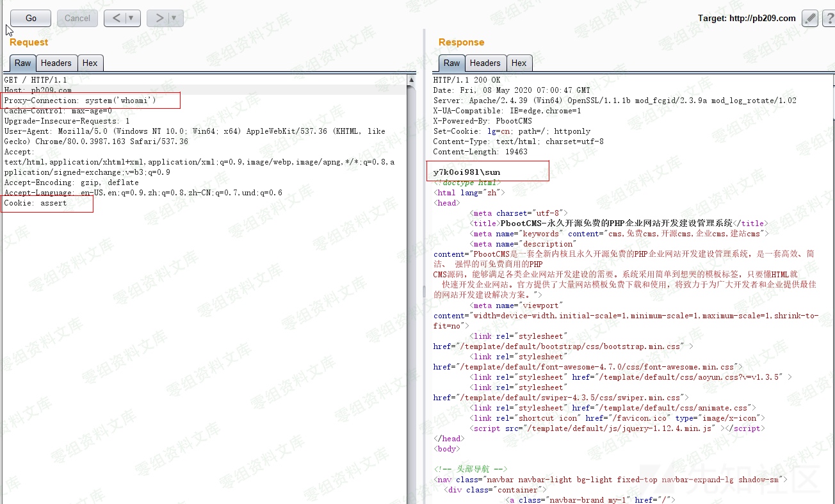Click the request pane scroll-up arrow
Image resolution: width=835 pixels, height=504 pixels.
tap(412, 81)
